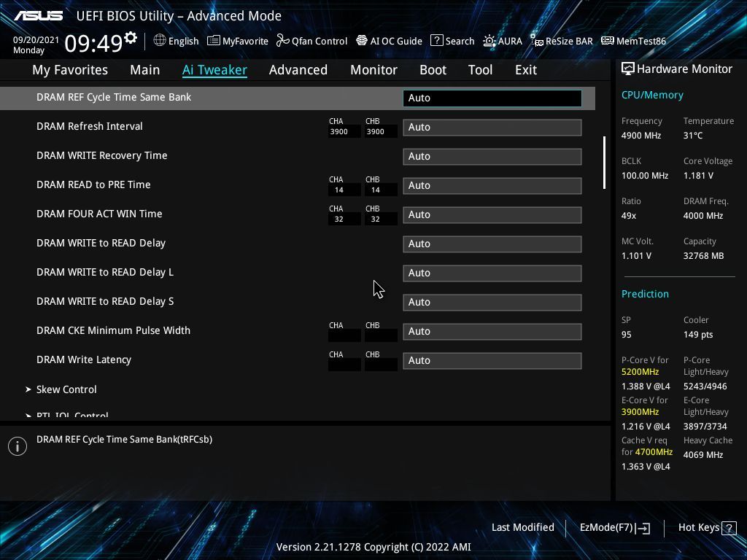Click the Search question mark icon
The width and height of the screenshot is (747, 560).
click(436, 41)
